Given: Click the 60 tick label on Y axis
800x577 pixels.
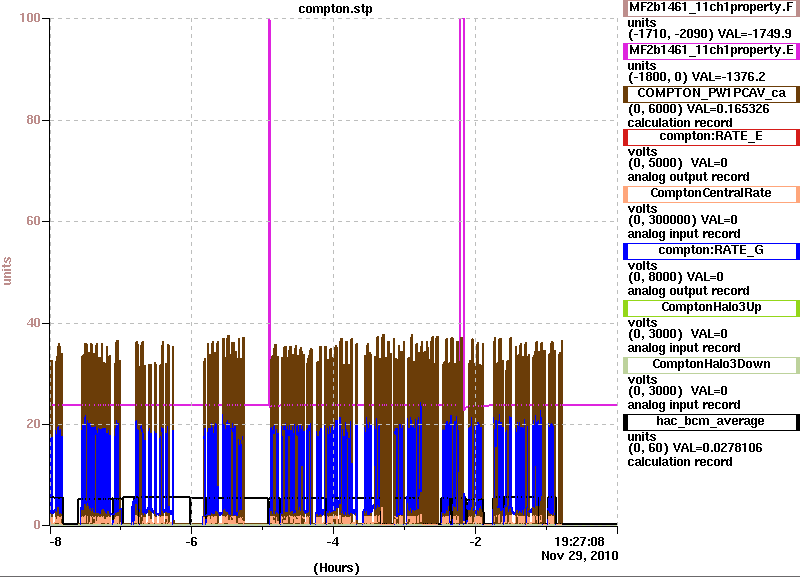Looking at the screenshot, I should point(33,221).
